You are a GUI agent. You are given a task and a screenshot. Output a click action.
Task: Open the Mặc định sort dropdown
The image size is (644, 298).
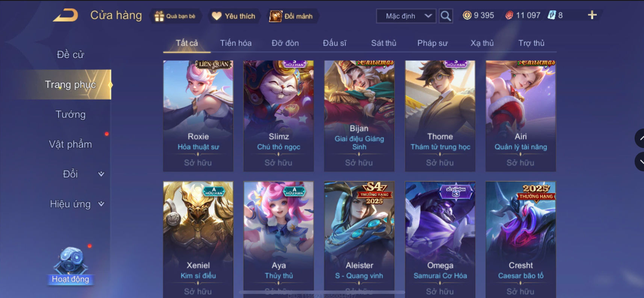coord(406,16)
